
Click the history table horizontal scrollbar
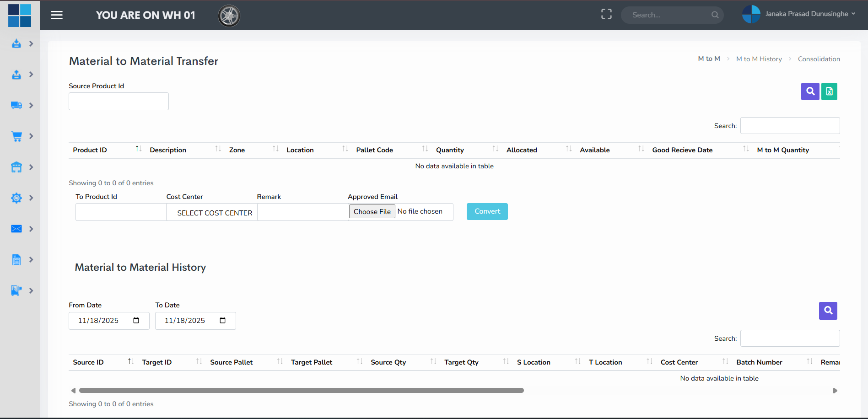(302, 391)
